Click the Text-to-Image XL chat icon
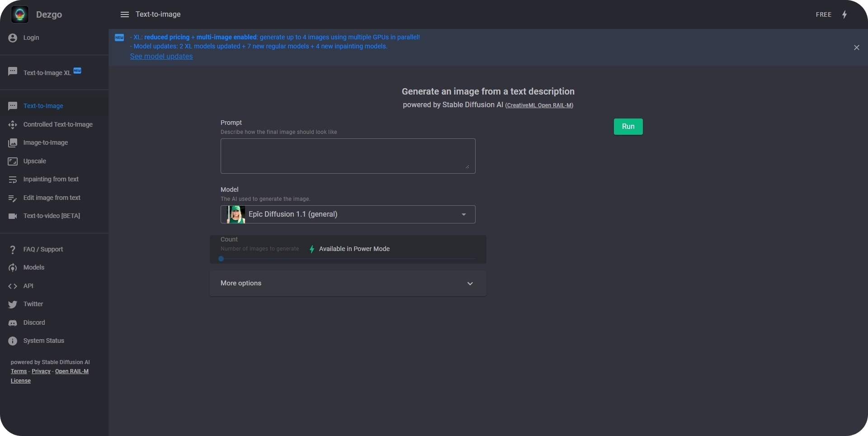868x436 pixels. 13,71
